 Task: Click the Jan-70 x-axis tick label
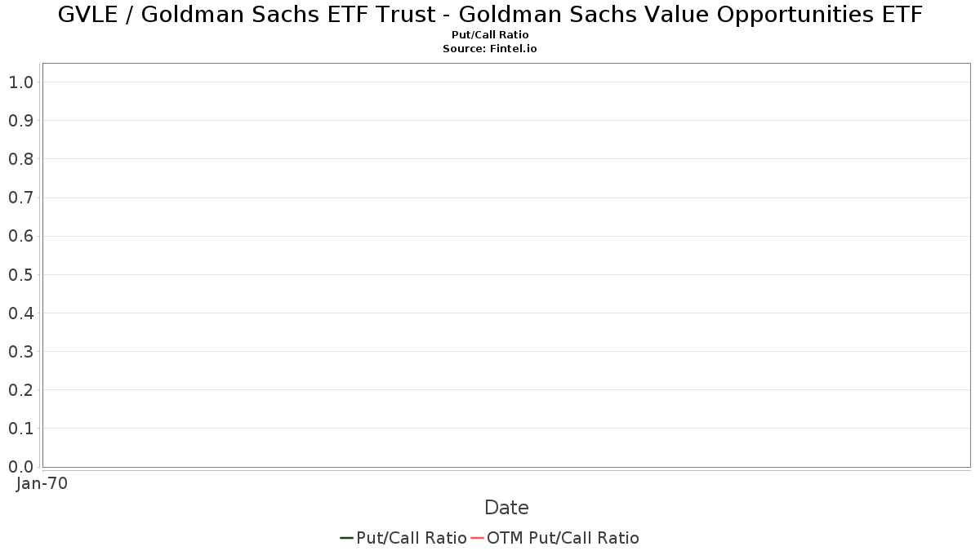[x=42, y=483]
